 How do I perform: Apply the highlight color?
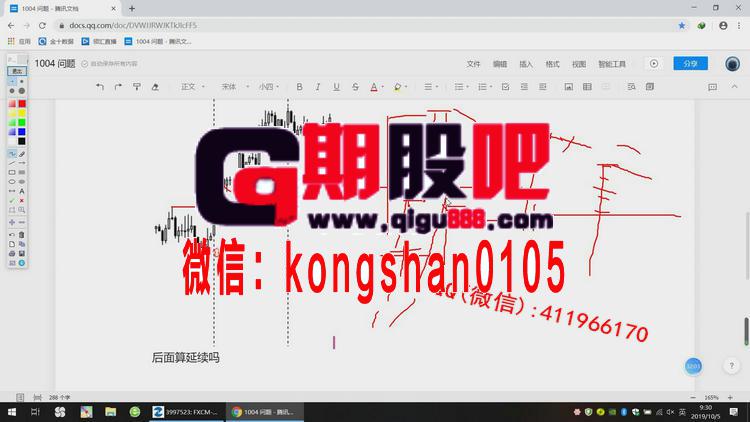(x=397, y=87)
